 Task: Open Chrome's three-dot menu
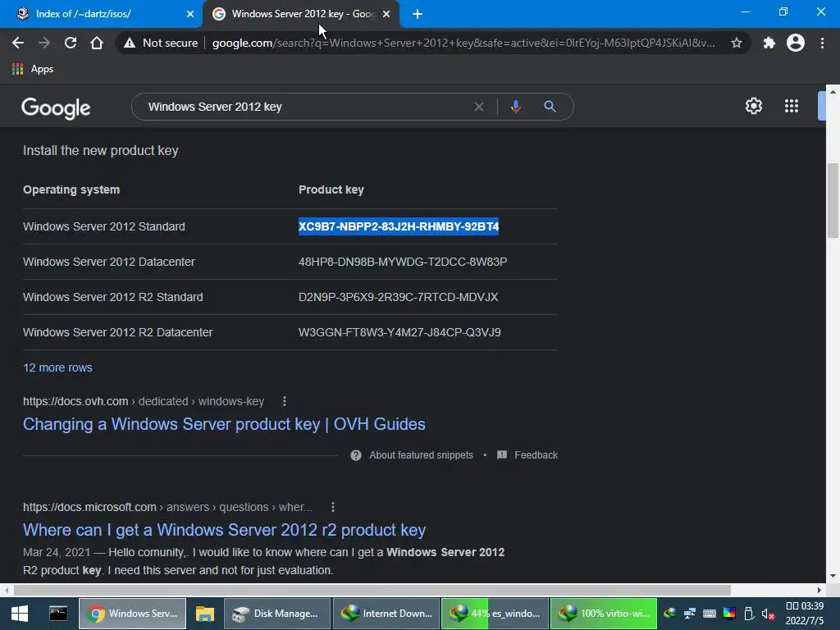(822, 43)
